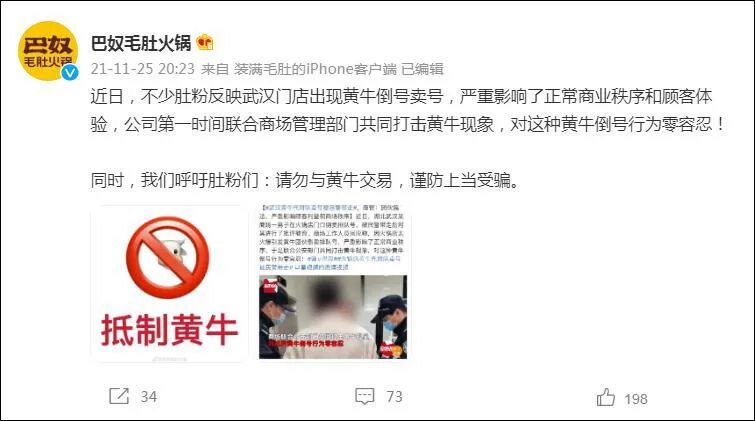The height and width of the screenshot is (421, 755).
Task: Click the news text block in second thumbnail
Action: coord(333,237)
